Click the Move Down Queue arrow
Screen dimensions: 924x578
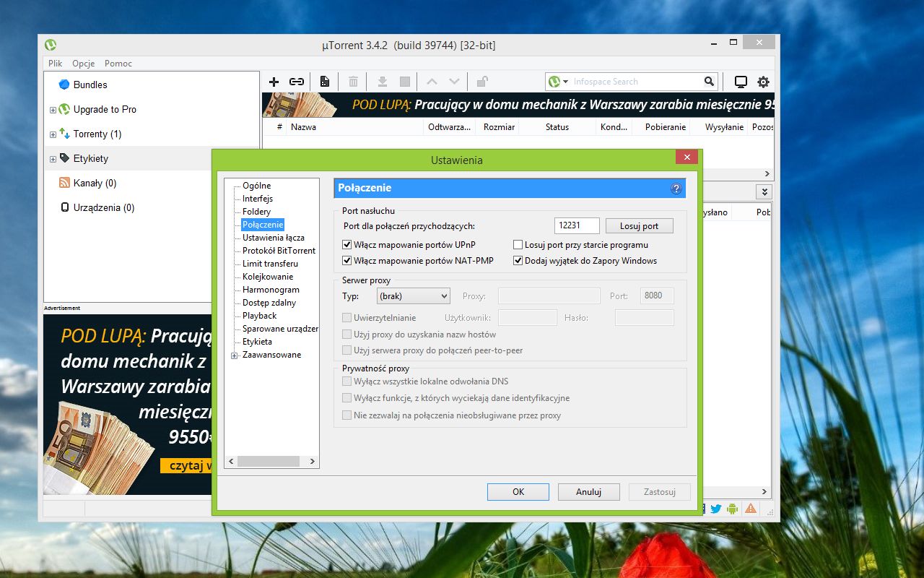click(x=454, y=82)
